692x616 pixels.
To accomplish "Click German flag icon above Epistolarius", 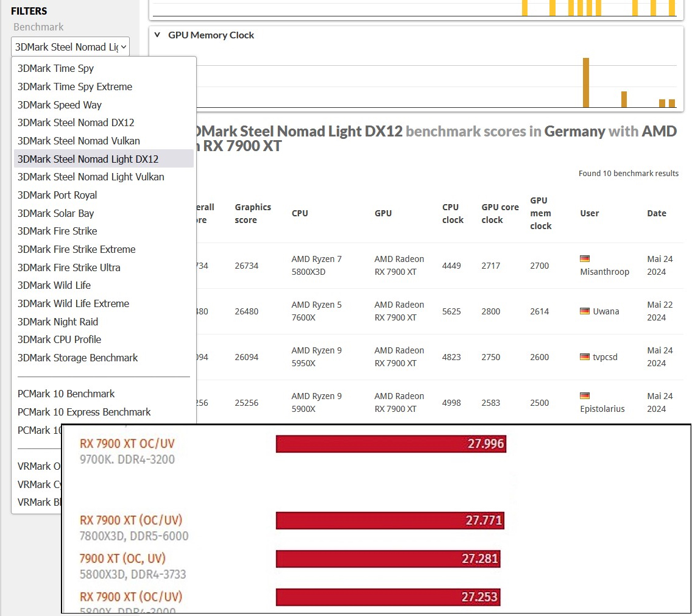I will pos(585,395).
